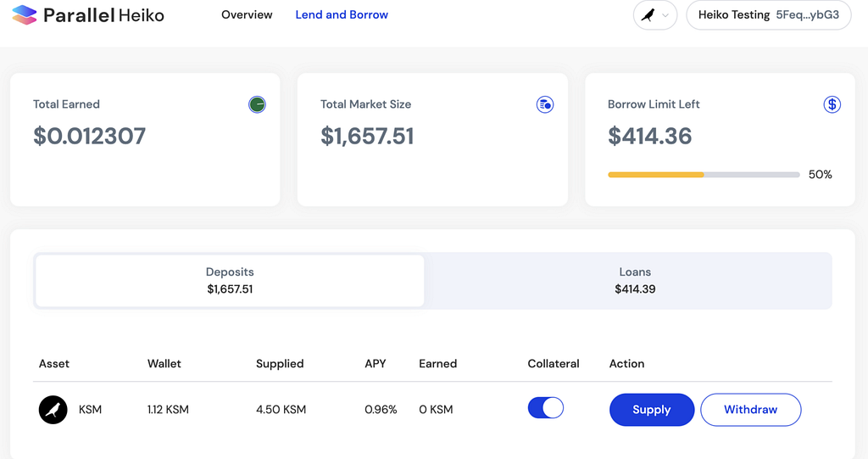Click the Kusama bird network icon
The image size is (868, 459).
pos(648,15)
